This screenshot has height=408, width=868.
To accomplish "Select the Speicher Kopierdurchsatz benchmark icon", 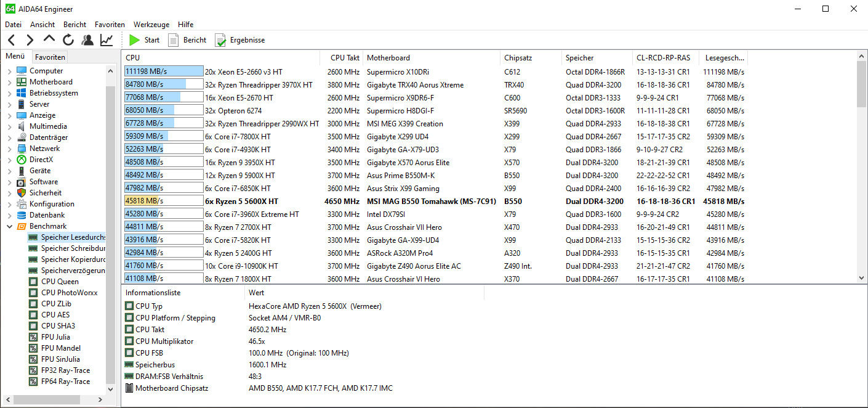I will (x=33, y=259).
